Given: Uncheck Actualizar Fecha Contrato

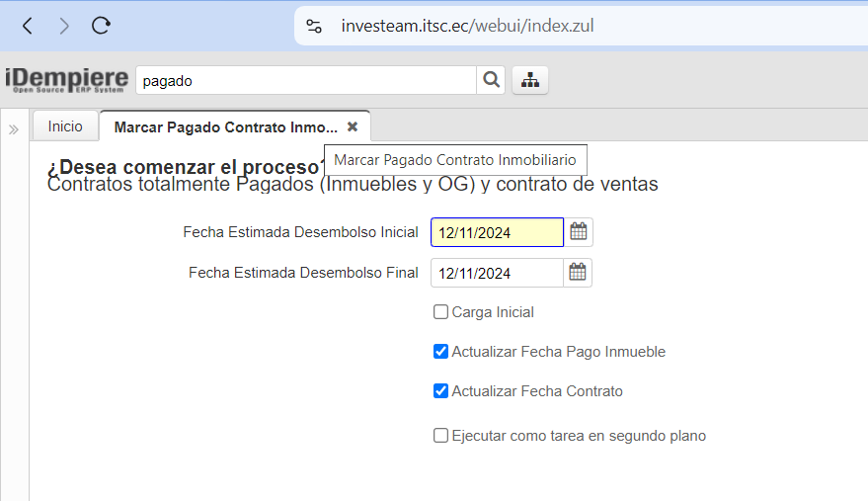Looking at the screenshot, I should point(440,391).
